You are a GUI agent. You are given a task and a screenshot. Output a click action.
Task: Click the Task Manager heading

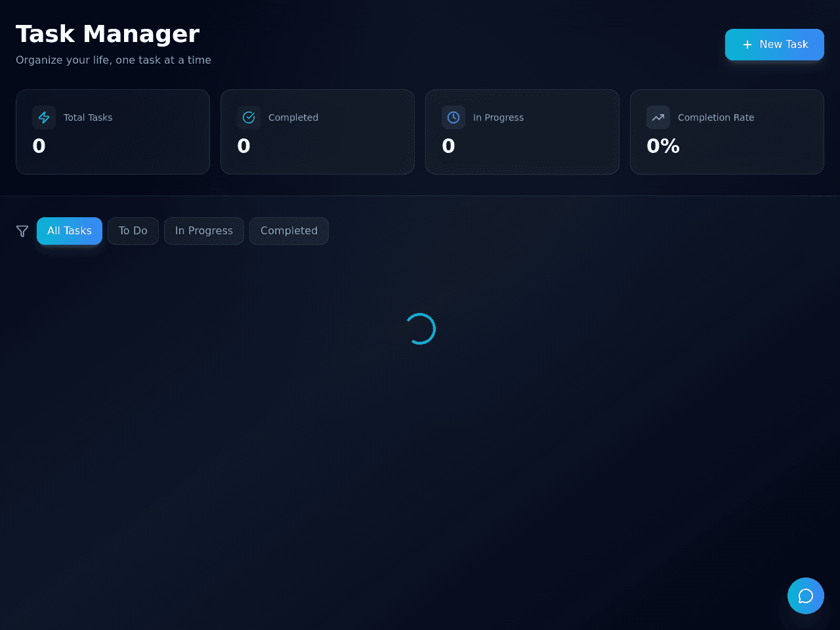pos(108,34)
